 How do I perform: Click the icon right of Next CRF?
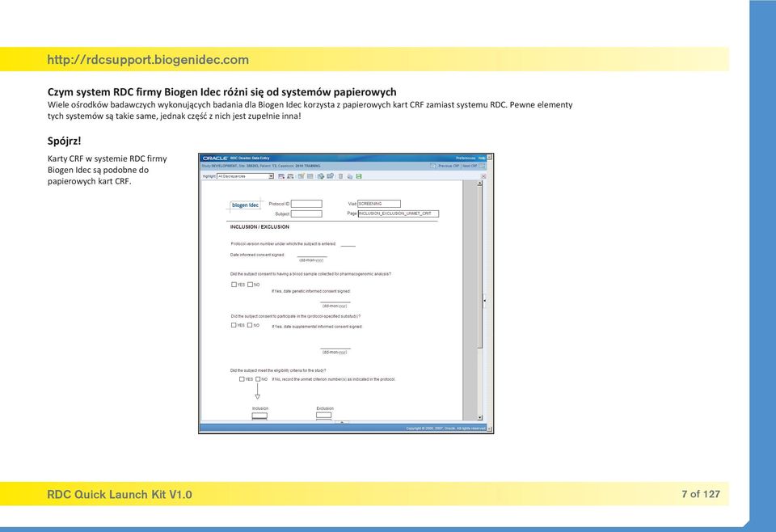point(482,167)
